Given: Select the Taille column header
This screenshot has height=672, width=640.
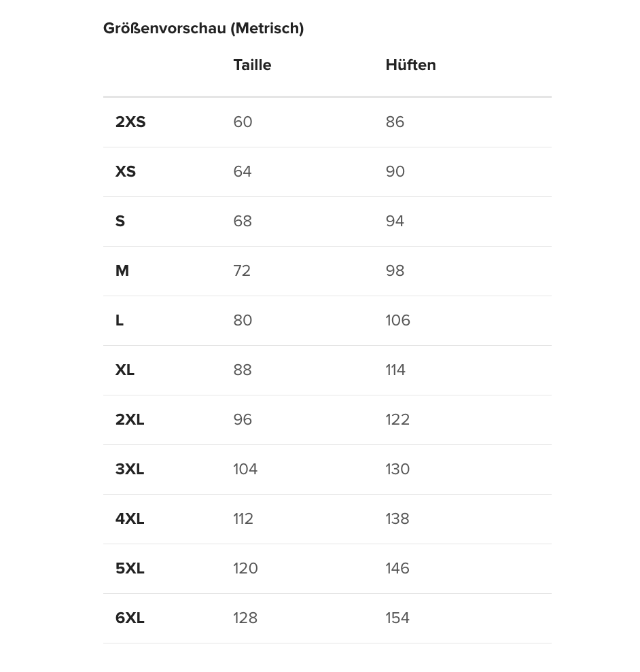Looking at the screenshot, I should point(252,65).
